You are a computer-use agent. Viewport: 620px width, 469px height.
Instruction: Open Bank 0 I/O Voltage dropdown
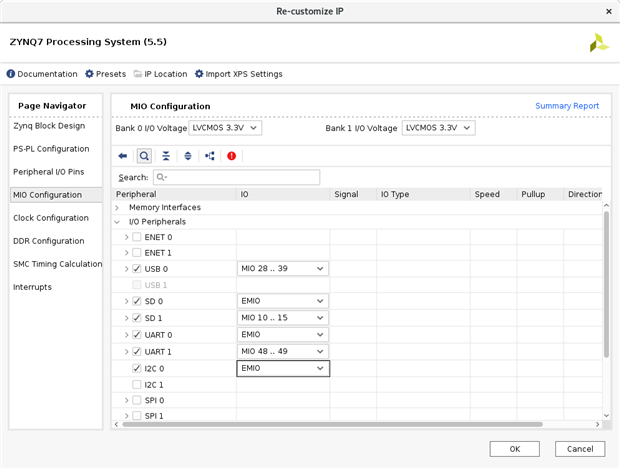point(225,128)
